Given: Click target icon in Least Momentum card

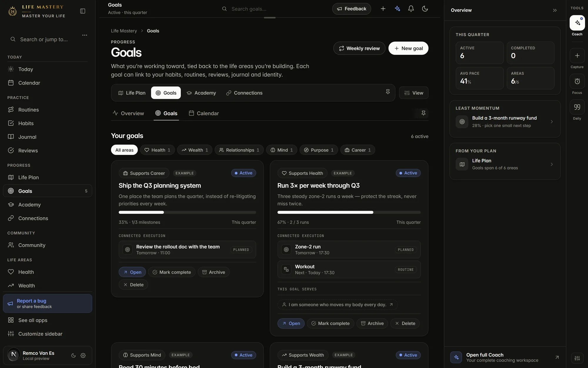Looking at the screenshot, I should 462,122.
